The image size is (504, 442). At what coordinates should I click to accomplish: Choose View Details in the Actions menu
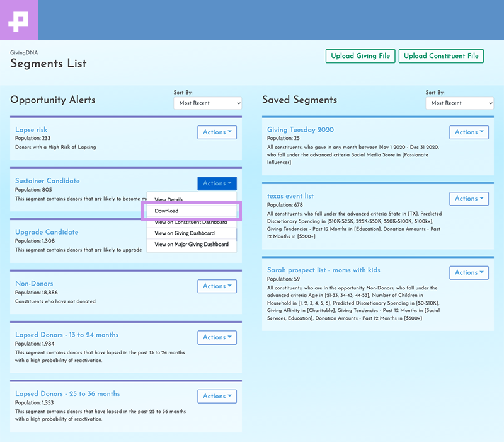click(192, 199)
